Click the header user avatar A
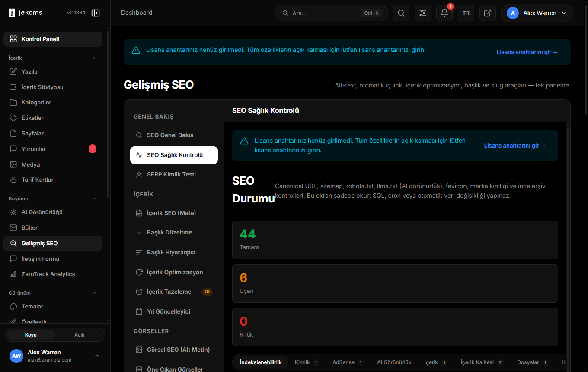This screenshot has width=588, height=372. (513, 13)
